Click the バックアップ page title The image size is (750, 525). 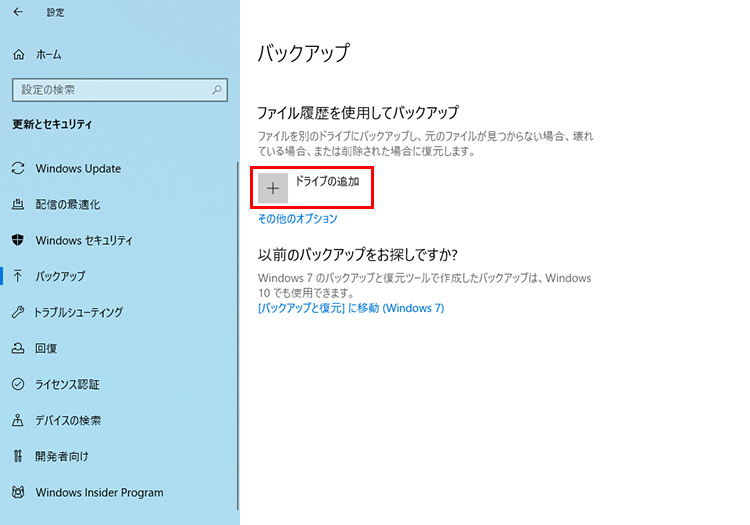coord(304,53)
